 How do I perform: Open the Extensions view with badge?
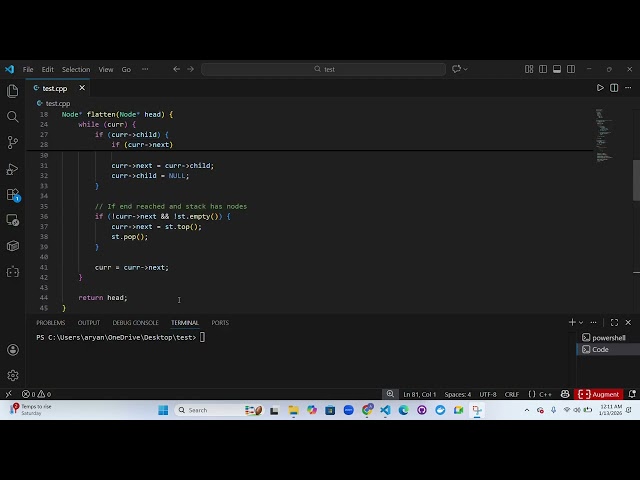tap(13, 195)
